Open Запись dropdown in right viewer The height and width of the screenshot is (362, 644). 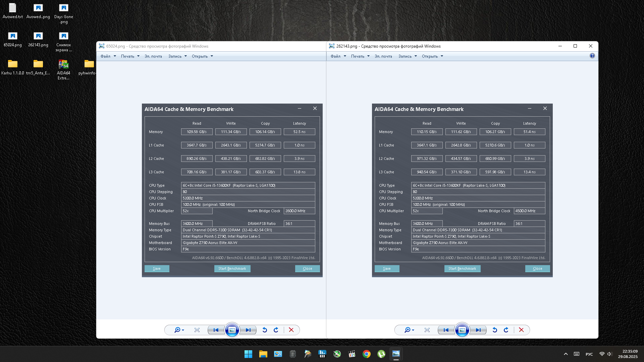[x=407, y=56]
